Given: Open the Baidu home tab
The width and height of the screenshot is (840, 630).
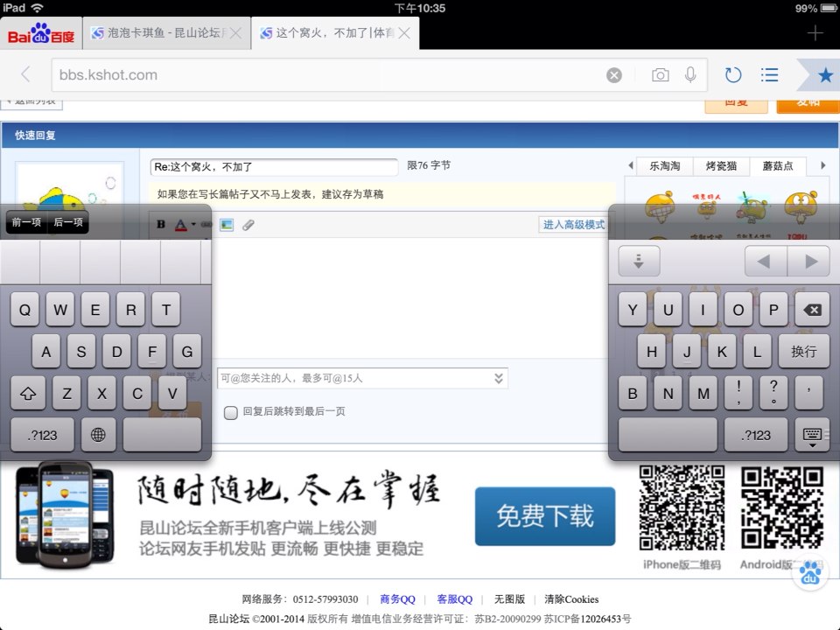Looking at the screenshot, I should pyautogui.click(x=41, y=34).
